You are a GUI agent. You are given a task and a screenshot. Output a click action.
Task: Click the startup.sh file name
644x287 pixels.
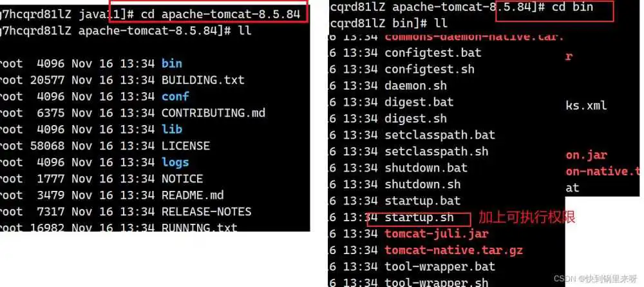click(x=419, y=217)
